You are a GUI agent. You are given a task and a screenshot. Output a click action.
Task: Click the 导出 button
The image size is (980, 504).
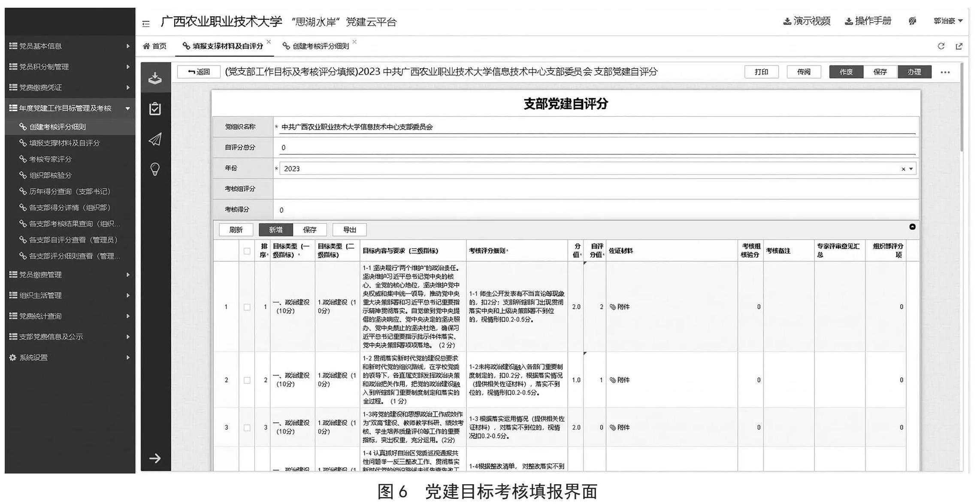click(x=350, y=230)
